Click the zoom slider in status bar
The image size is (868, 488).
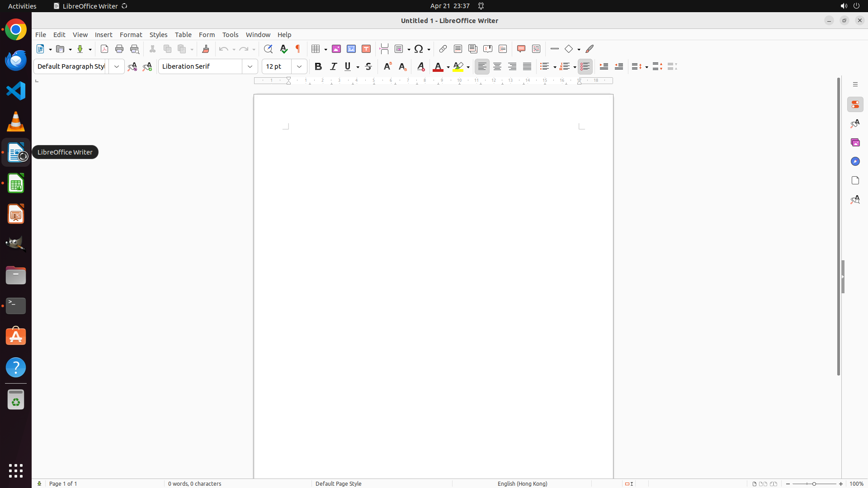coord(814,483)
